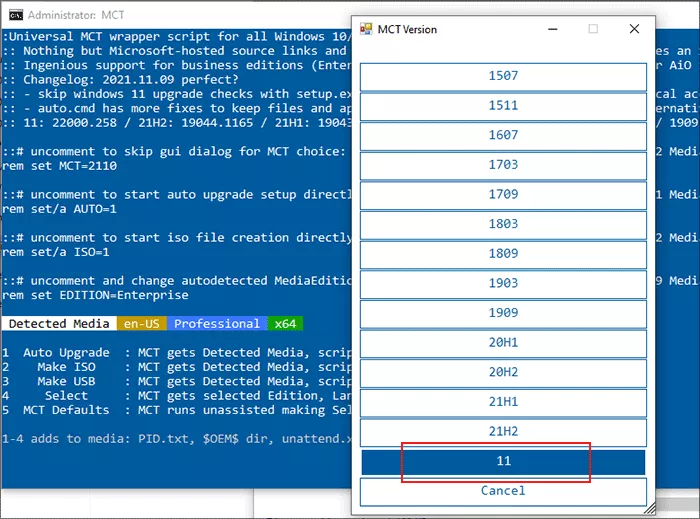700x519 pixels.
Task: Choose the 21H2 version
Action: 503,432
